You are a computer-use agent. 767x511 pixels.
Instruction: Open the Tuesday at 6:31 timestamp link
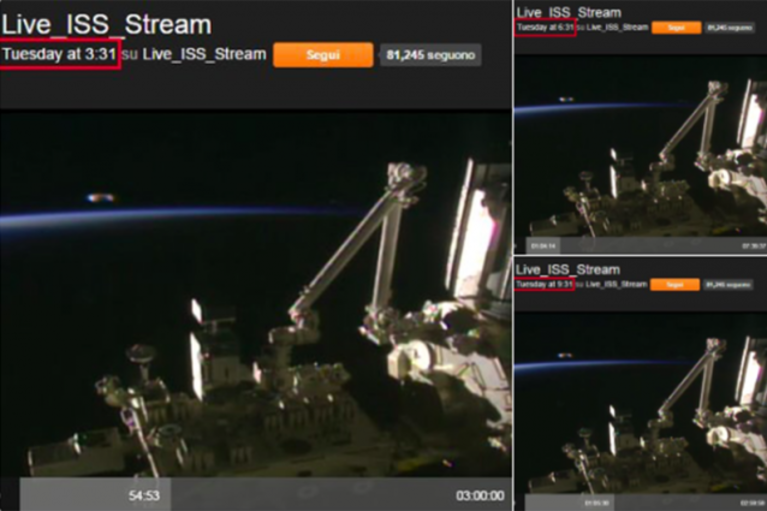[545, 27]
